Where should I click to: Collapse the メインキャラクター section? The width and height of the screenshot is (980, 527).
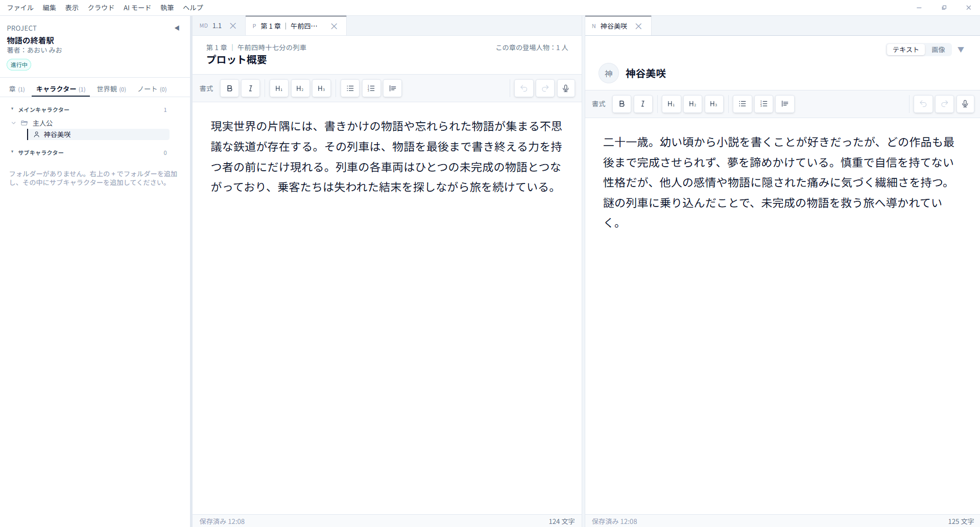click(x=12, y=109)
